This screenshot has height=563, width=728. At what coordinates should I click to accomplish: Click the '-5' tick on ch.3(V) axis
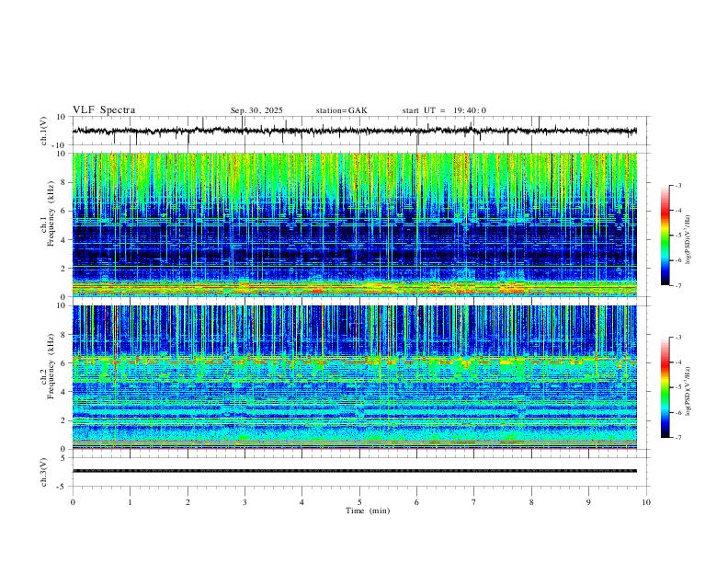pyautogui.click(x=63, y=487)
